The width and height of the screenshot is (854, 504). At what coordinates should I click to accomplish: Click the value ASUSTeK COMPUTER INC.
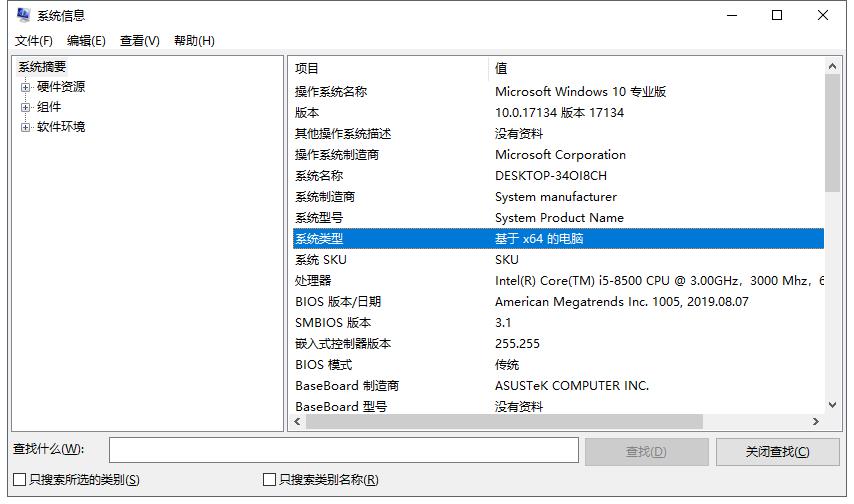coord(572,385)
